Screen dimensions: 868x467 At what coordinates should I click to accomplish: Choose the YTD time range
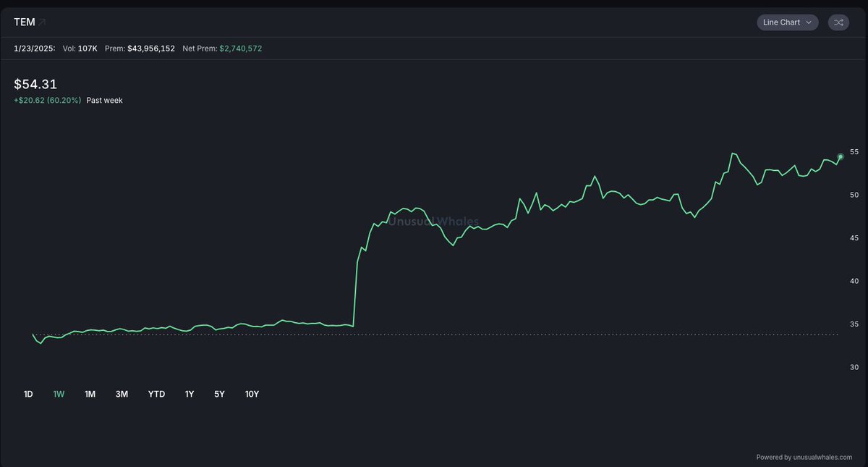(x=156, y=394)
